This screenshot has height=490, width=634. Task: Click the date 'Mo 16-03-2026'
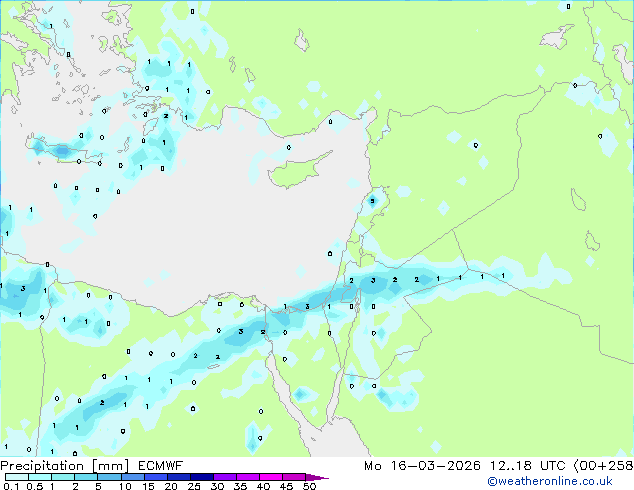pos(422,466)
